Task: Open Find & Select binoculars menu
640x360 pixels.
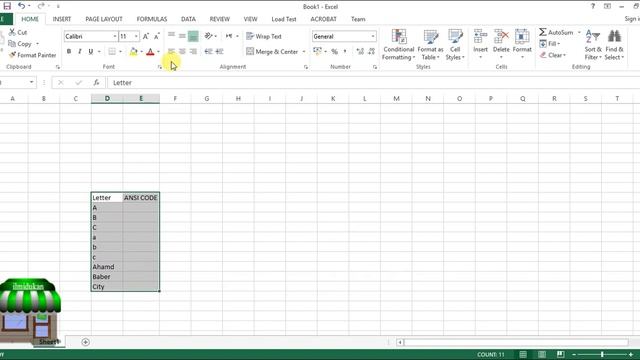Action: coord(614,45)
